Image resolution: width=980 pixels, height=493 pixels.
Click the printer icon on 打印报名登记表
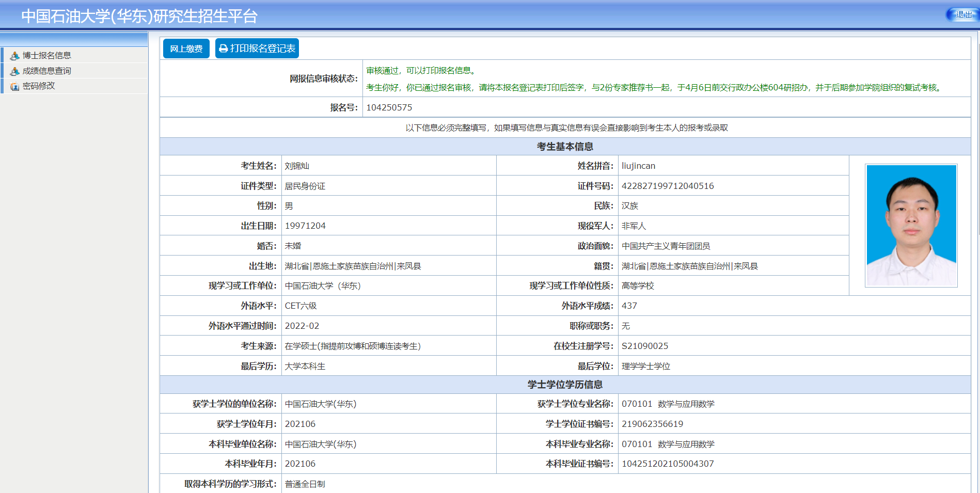click(223, 49)
